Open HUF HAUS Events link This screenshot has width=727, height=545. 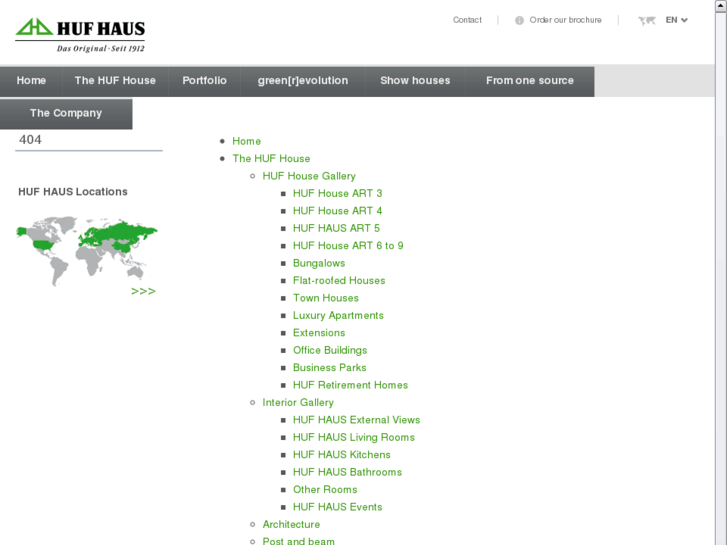click(338, 507)
